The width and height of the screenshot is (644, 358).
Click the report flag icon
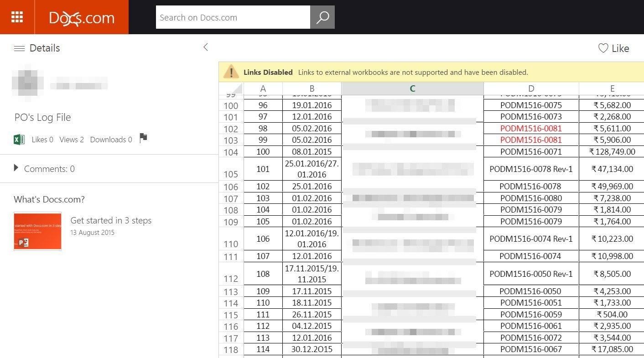pos(143,138)
